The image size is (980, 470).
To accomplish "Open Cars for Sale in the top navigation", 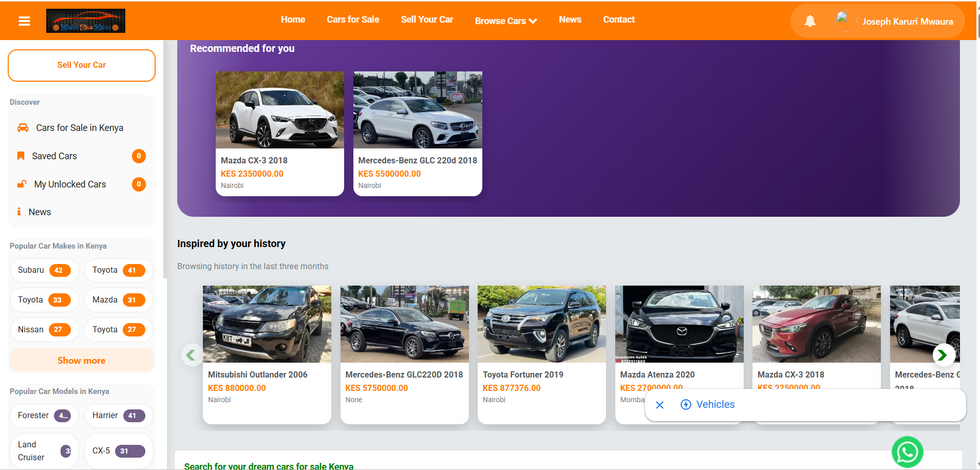I will (x=353, y=20).
